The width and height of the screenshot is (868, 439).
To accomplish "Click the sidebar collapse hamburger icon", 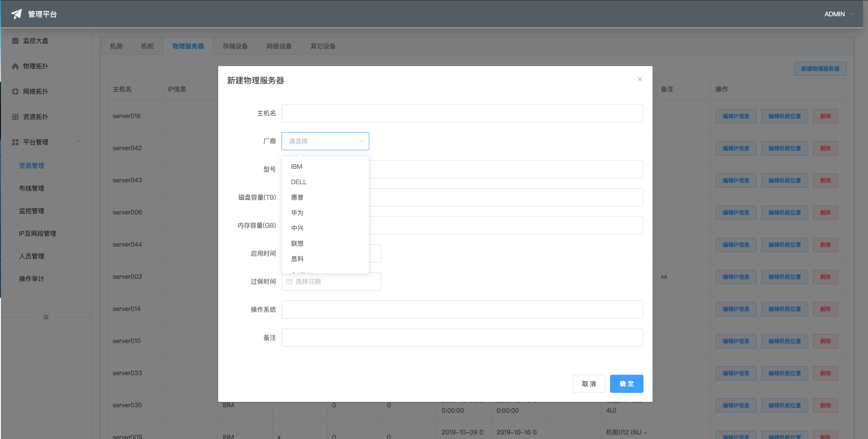I will pos(46,317).
